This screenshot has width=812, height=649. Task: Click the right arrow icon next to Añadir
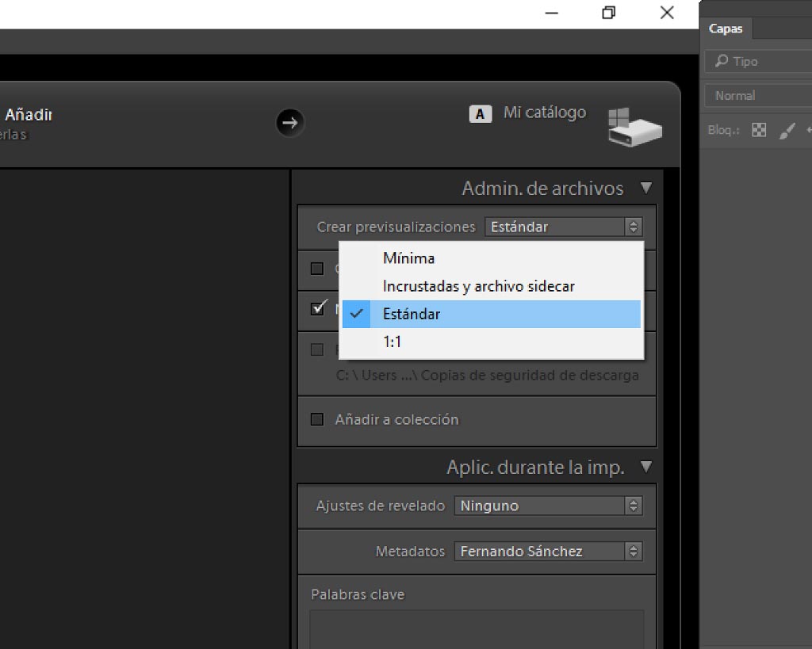[290, 123]
